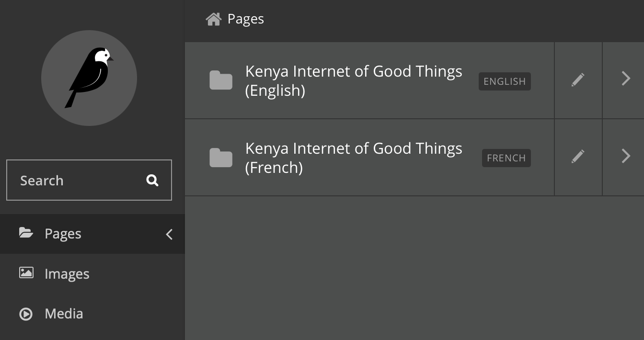Image resolution: width=644 pixels, height=340 pixels.
Task: Click the picture icon beside Images
Action: click(x=26, y=273)
